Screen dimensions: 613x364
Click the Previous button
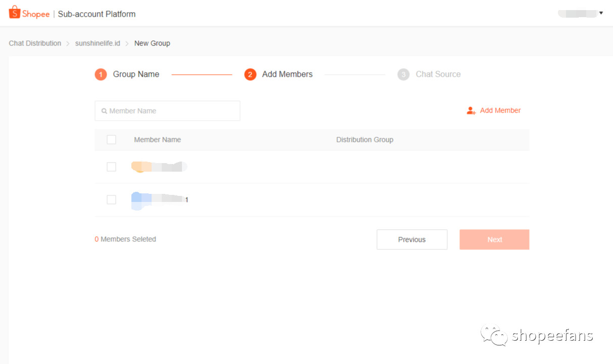pos(411,239)
